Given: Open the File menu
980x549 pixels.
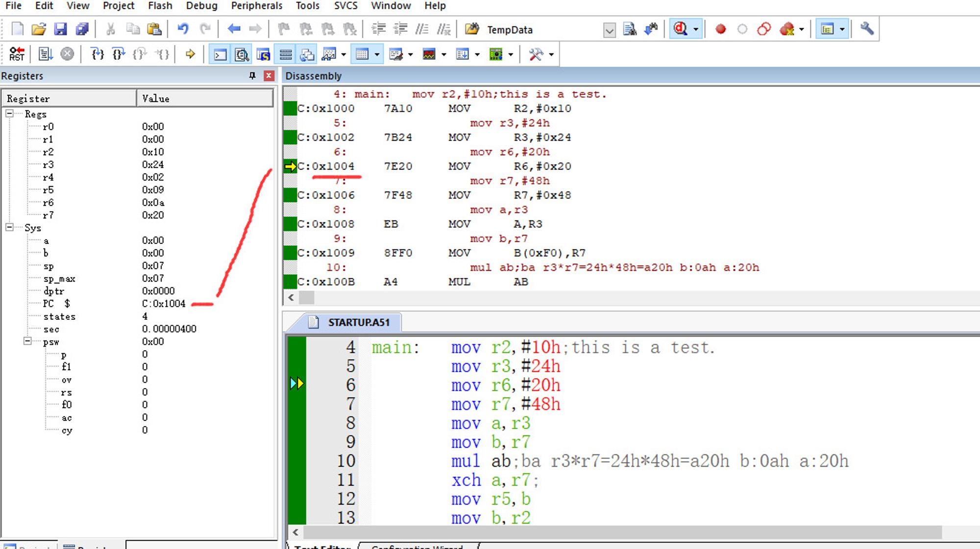Looking at the screenshot, I should coord(14,6).
